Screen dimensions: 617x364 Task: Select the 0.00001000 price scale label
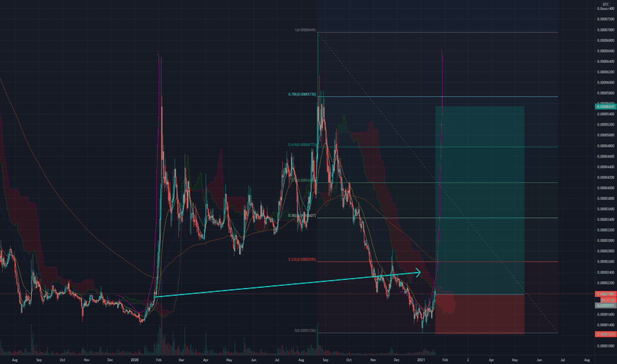click(x=606, y=346)
